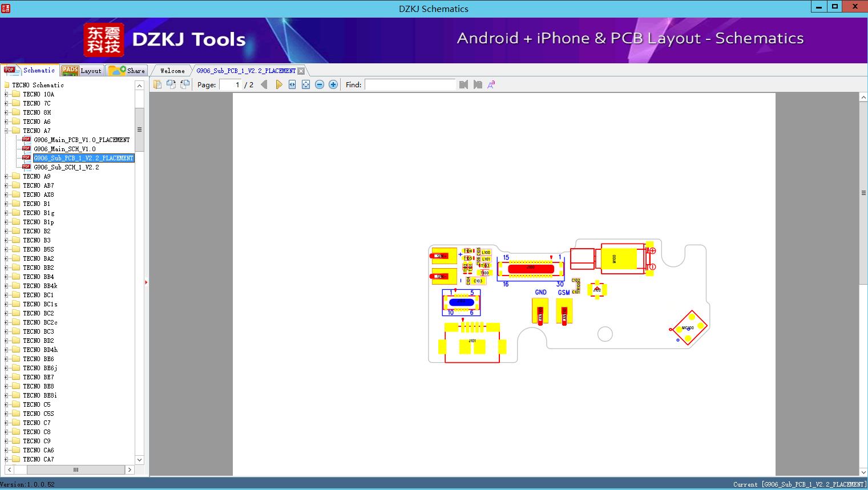Click the J101 USB connector component
The width and height of the screenshot is (868, 490).
pyautogui.click(x=472, y=343)
